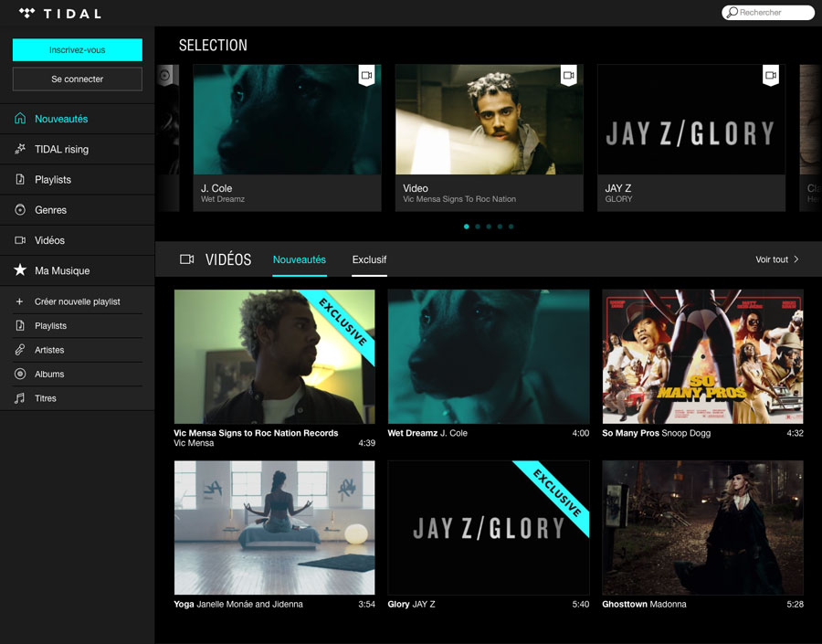Click the 'Glory JAY Z' video title
The image size is (822, 644).
point(411,604)
